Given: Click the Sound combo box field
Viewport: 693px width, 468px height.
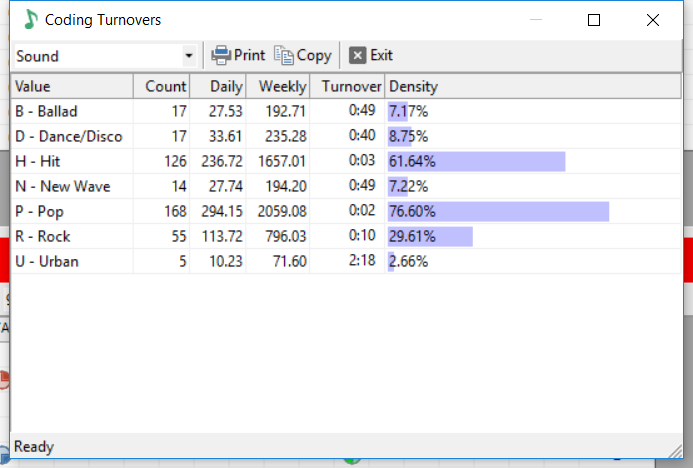Looking at the screenshot, I should (x=105, y=56).
